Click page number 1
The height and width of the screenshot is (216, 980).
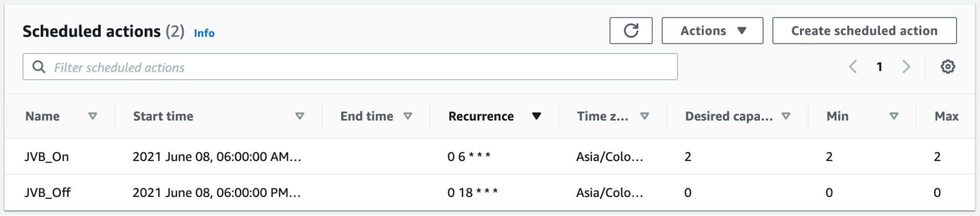click(x=879, y=67)
